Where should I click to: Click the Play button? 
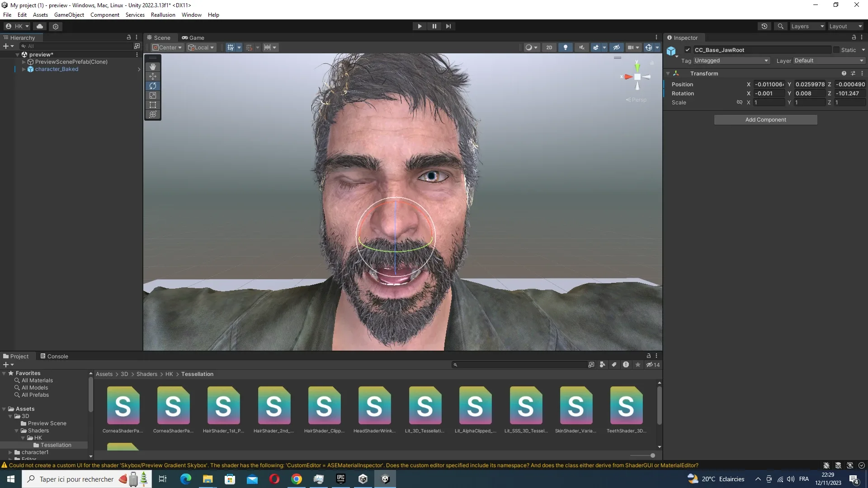pos(420,26)
